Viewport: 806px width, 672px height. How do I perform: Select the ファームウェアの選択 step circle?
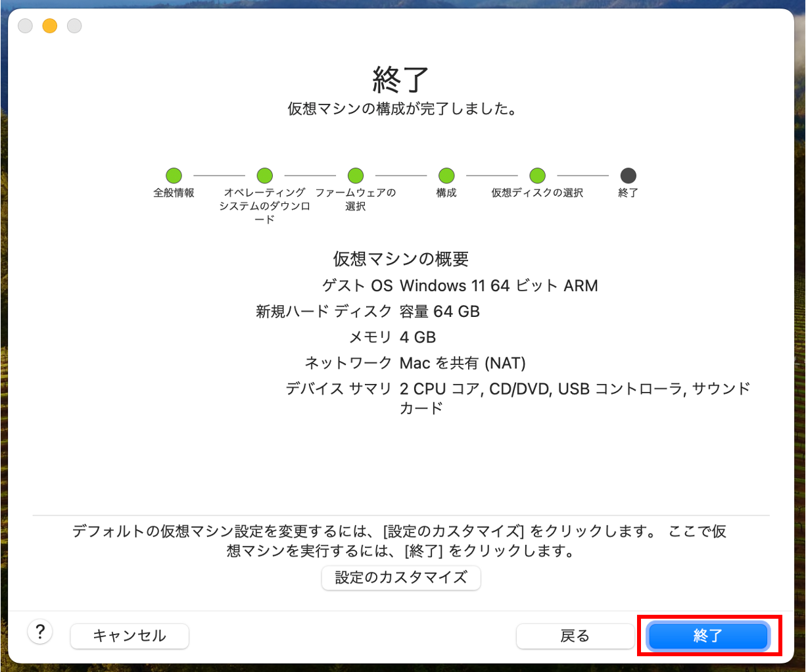pyautogui.click(x=356, y=176)
